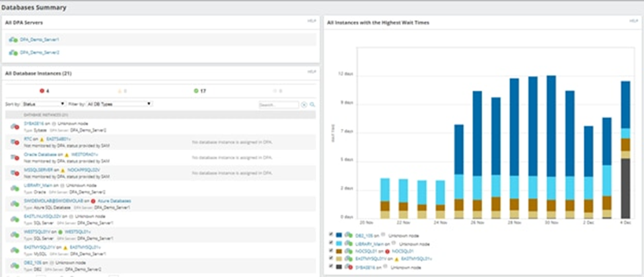
Task: Click the Oracle Database row status icon
Action: [x=15, y=157]
